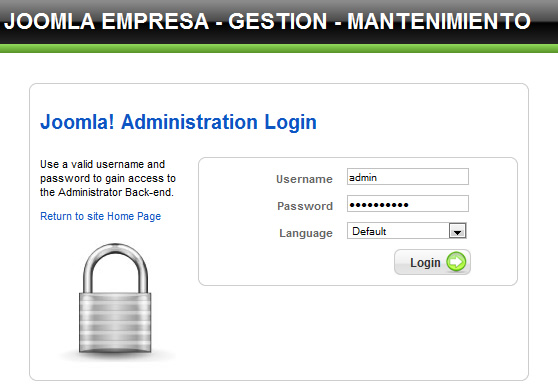The image size is (558, 392).
Task: Click the Administrator Back-end text line
Action: pos(107,192)
